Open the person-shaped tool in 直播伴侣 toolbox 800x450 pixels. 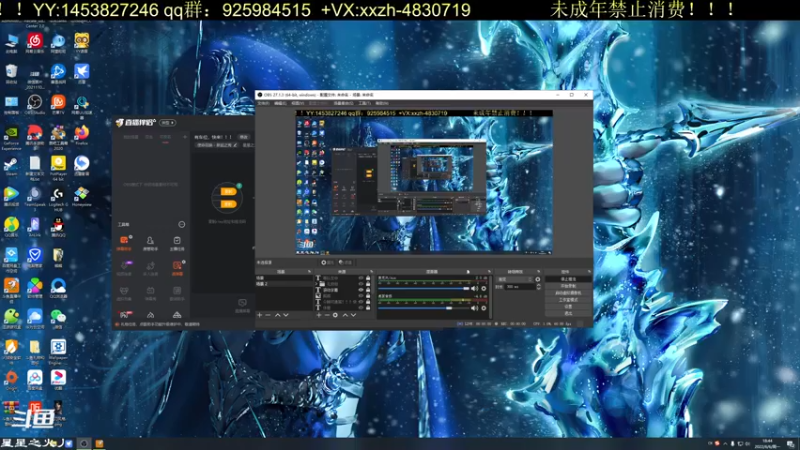pos(150,240)
